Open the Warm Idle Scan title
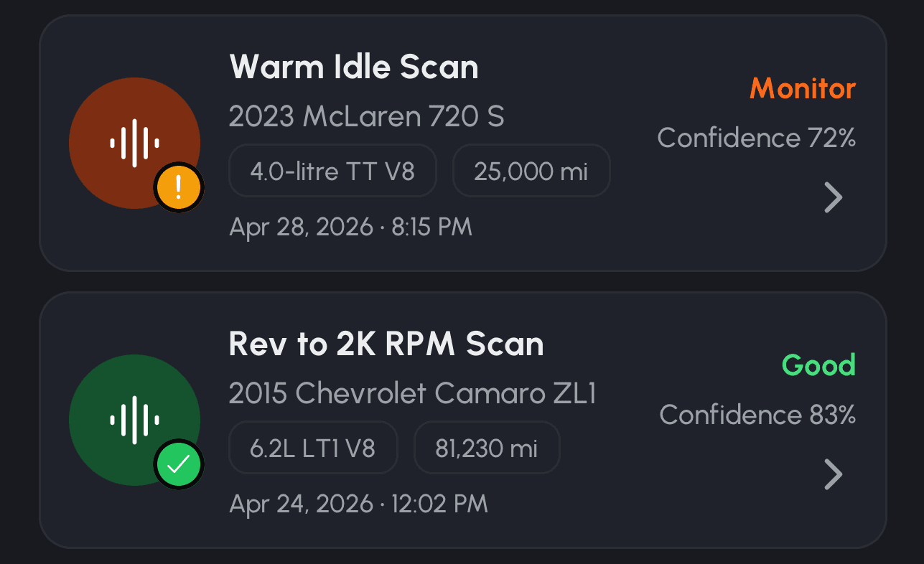The image size is (924, 564). point(354,67)
